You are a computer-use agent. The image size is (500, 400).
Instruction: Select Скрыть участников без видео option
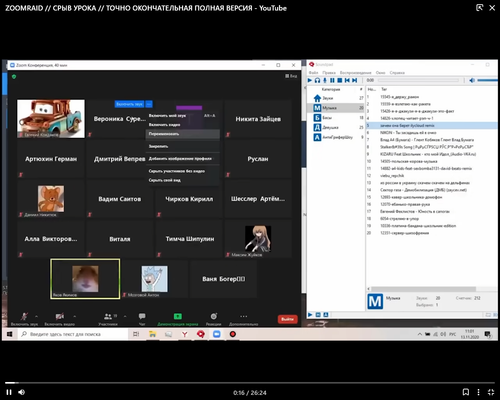point(183,171)
